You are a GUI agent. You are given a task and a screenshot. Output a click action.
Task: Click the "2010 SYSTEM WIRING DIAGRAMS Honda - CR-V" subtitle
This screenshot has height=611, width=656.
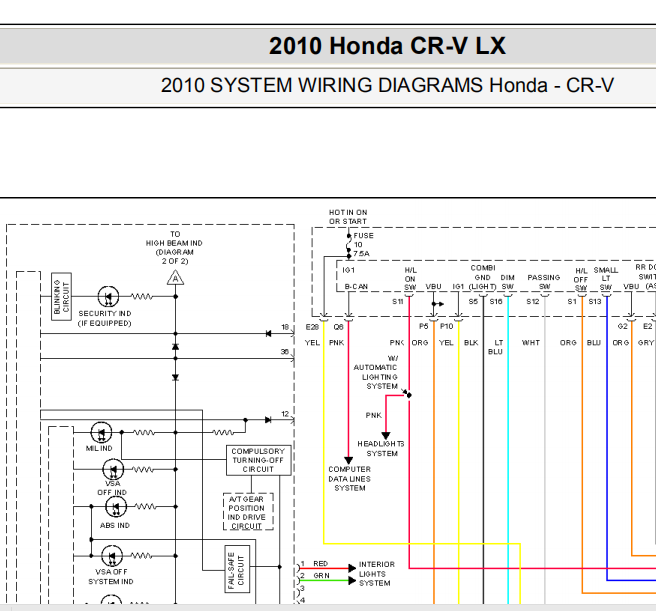pos(387,85)
